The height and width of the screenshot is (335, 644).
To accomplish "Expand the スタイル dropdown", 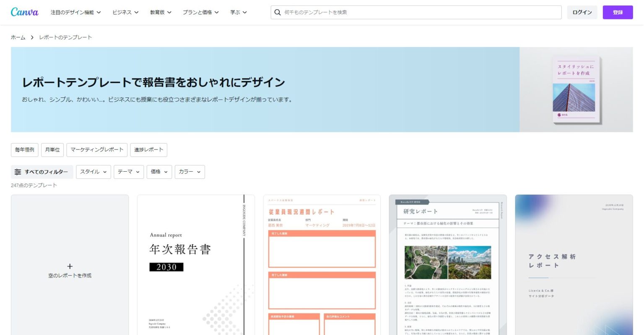I will pos(93,172).
